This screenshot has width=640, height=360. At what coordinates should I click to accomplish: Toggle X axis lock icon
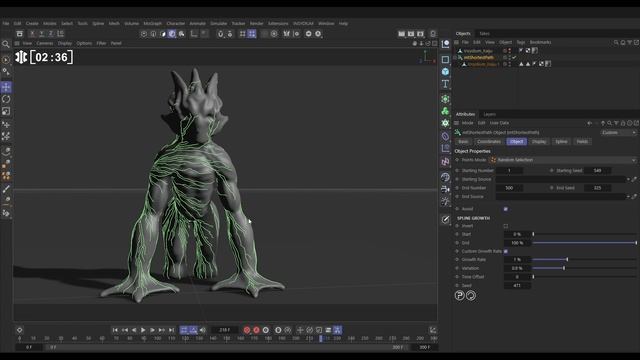click(32, 34)
